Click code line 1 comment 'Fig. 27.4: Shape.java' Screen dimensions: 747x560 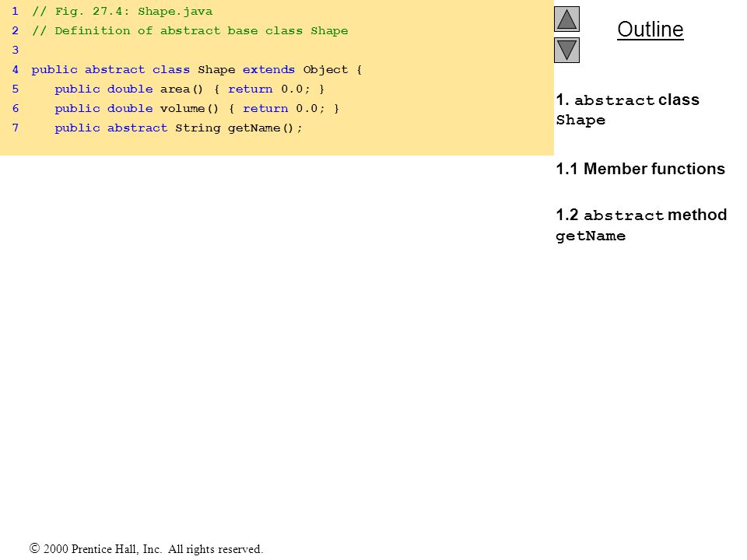pos(122,11)
